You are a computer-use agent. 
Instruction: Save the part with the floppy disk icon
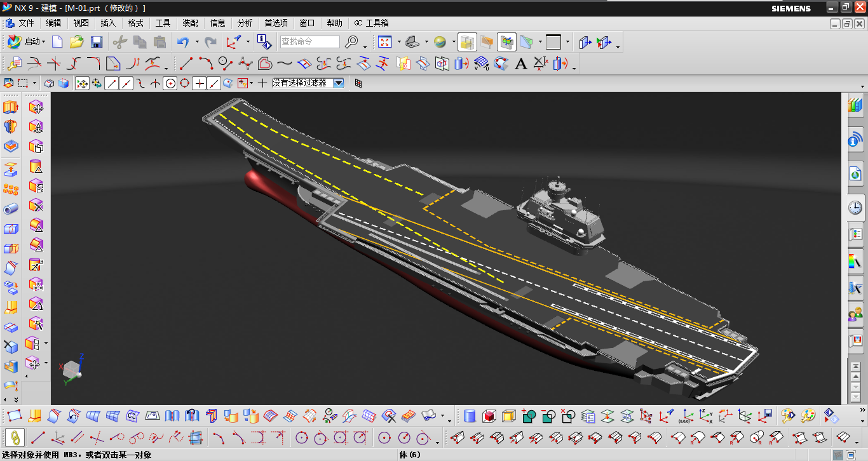(97, 42)
